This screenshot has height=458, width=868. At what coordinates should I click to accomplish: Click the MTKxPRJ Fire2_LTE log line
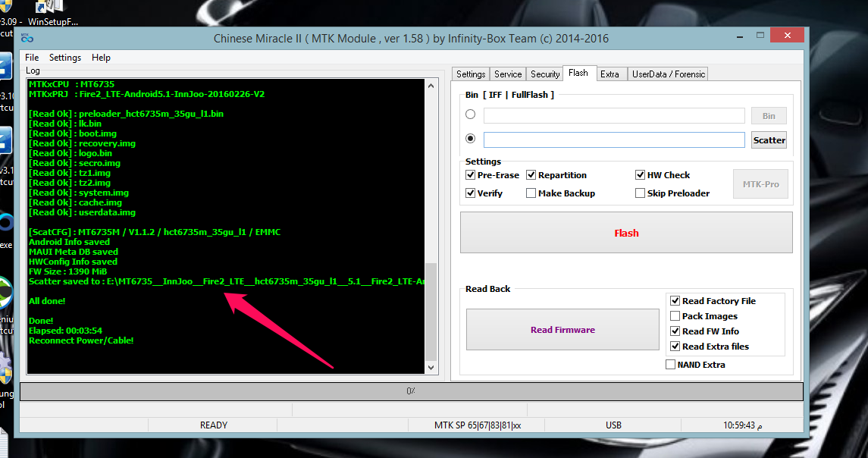[147, 94]
